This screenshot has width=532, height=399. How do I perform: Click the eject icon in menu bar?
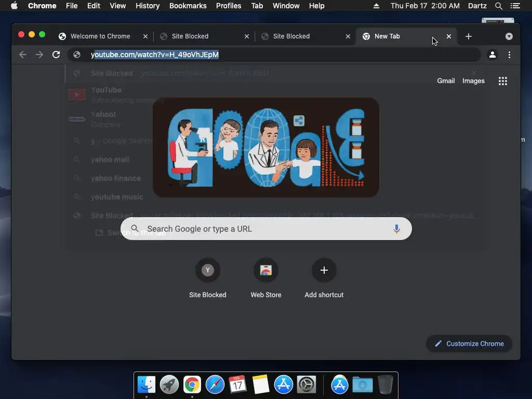click(376, 6)
